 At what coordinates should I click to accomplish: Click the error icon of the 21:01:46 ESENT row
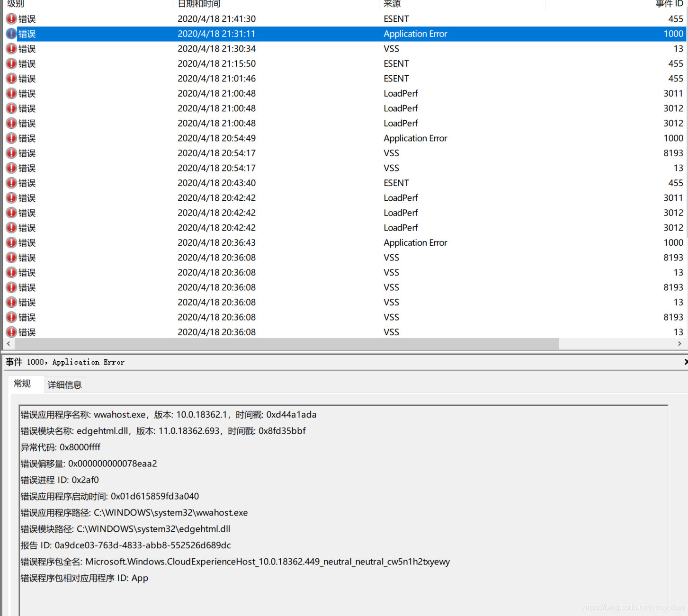click(11, 79)
